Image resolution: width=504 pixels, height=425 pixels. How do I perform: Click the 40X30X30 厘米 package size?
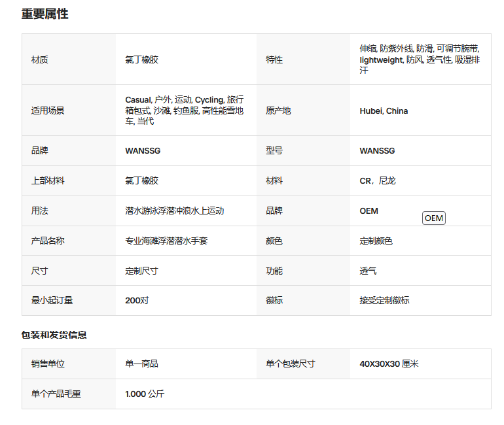389,364
